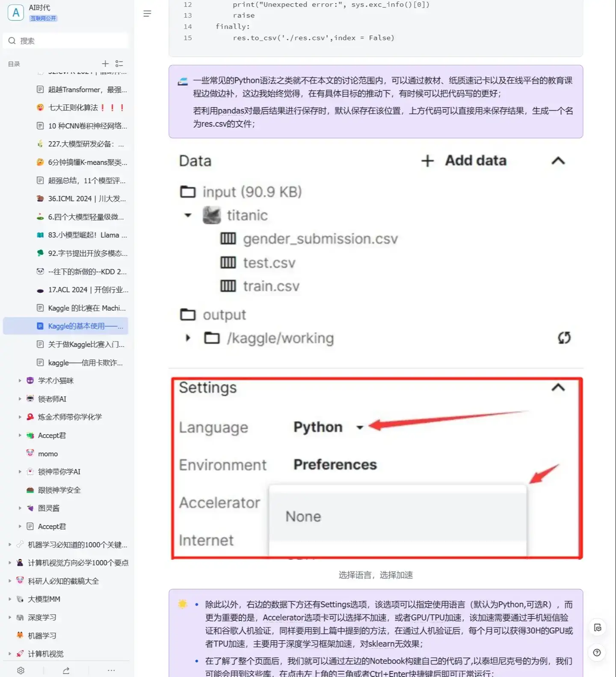Image resolution: width=616 pixels, height=677 pixels.
Task: Click the sun emoji in the lower purple callout
Action: [183, 604]
